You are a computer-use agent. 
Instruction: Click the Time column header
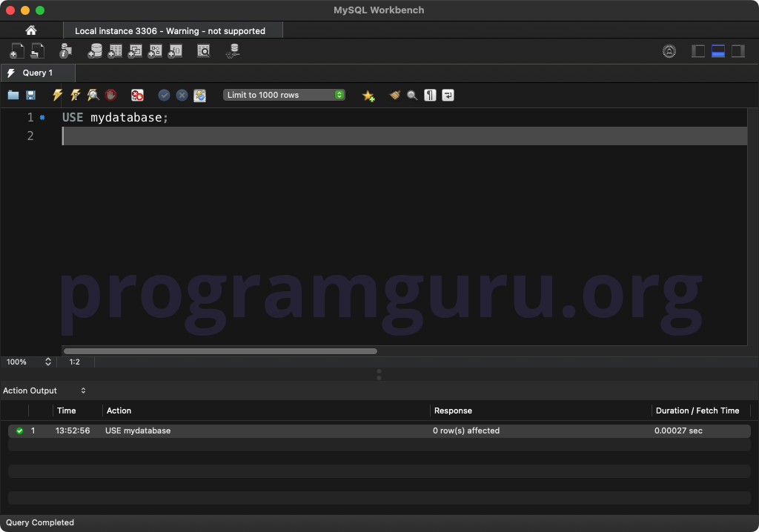tap(66, 410)
